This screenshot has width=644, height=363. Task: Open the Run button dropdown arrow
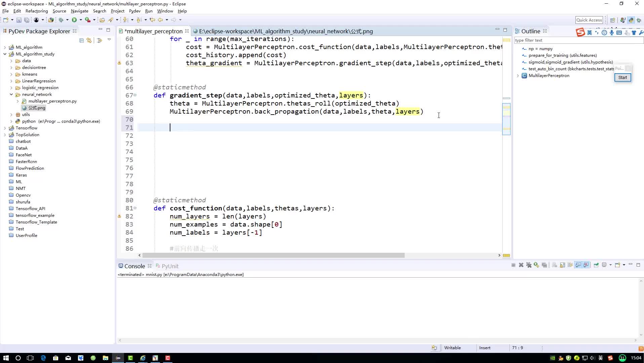[81, 20]
